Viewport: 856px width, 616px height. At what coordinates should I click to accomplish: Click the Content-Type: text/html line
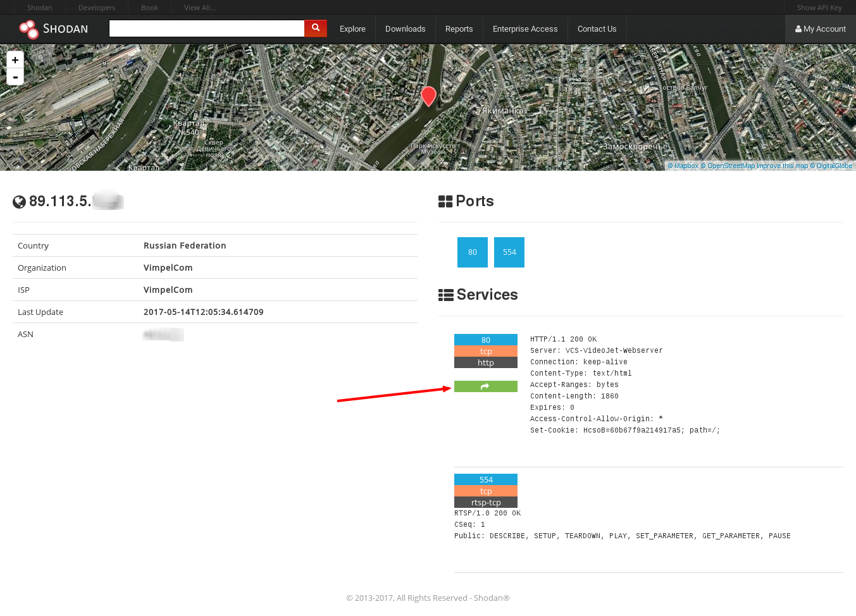click(x=581, y=373)
